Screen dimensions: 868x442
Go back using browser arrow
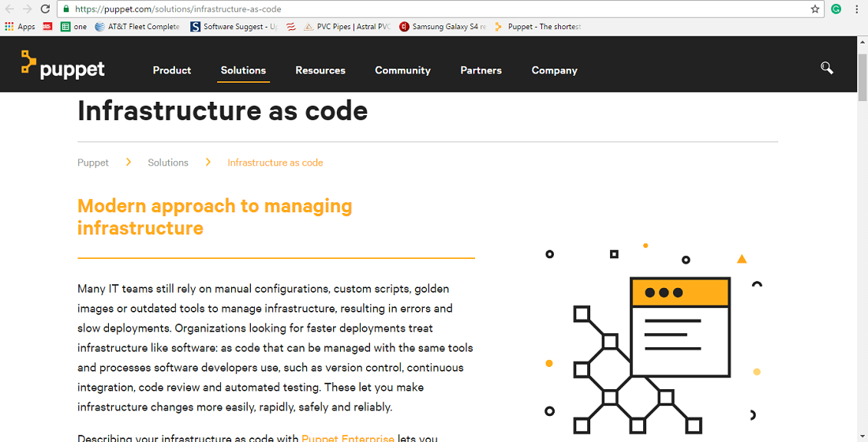click(9, 9)
